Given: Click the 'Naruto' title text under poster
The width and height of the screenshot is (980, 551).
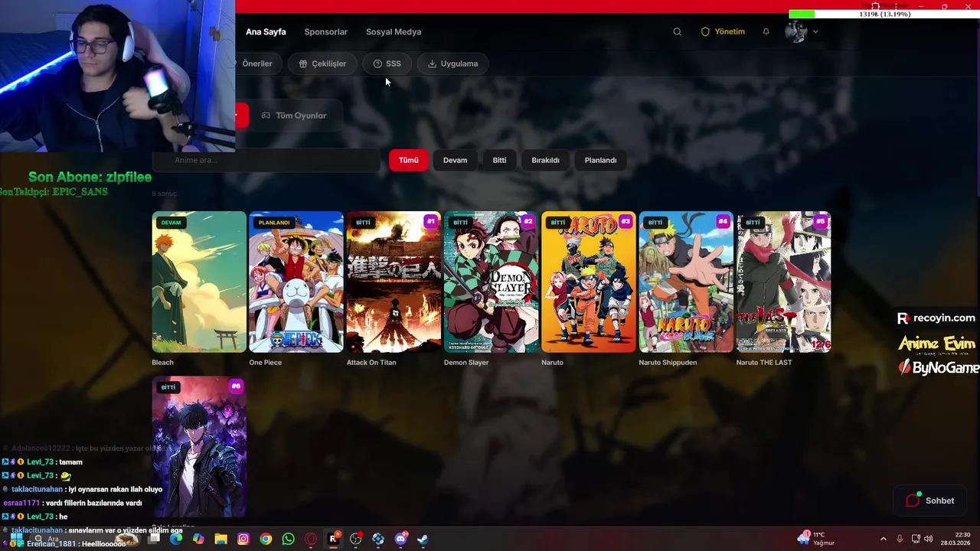Looking at the screenshot, I should pos(552,362).
